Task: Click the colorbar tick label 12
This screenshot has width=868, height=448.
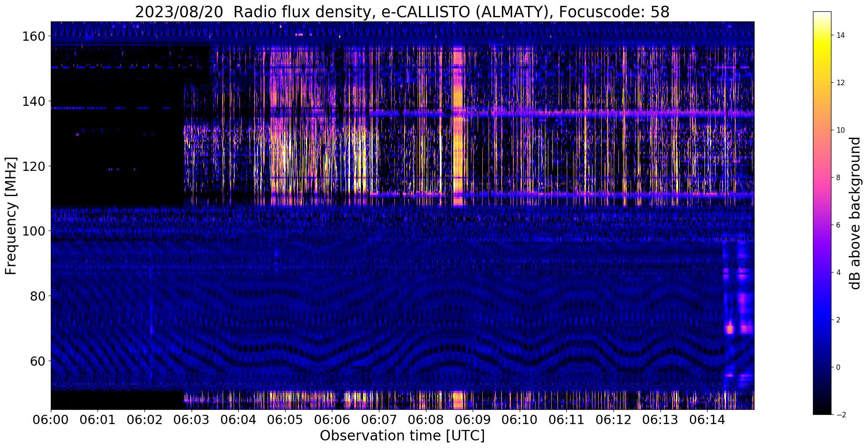Action: click(x=840, y=83)
